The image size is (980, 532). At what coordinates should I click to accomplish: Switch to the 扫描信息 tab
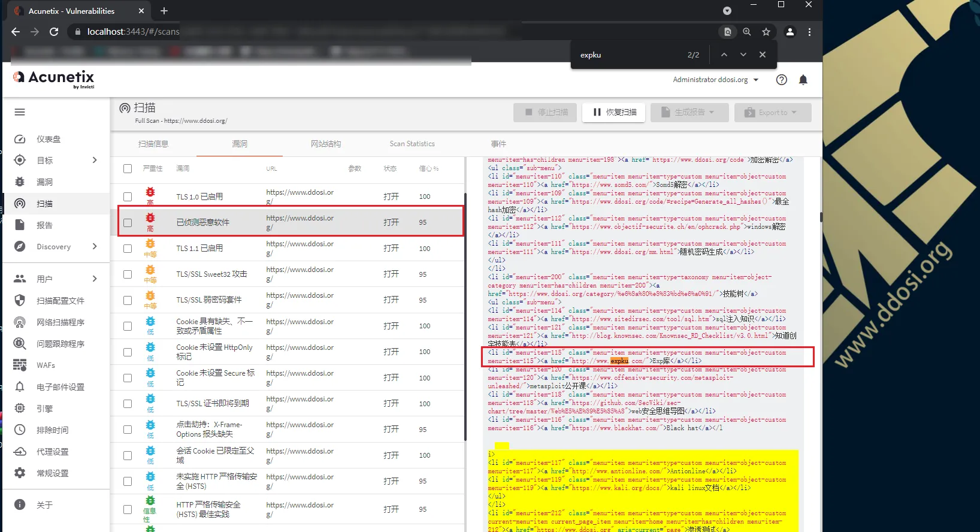[x=153, y=144]
